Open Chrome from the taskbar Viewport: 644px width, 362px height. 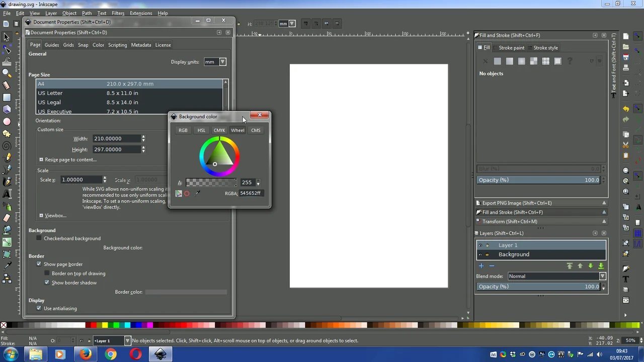tap(110, 354)
